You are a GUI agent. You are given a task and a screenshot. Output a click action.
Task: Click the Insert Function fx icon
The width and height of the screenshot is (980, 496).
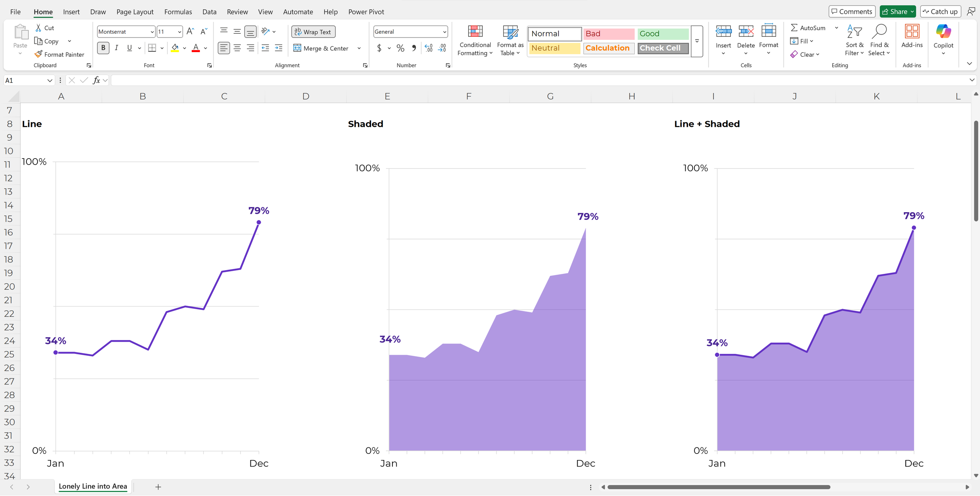tap(96, 80)
